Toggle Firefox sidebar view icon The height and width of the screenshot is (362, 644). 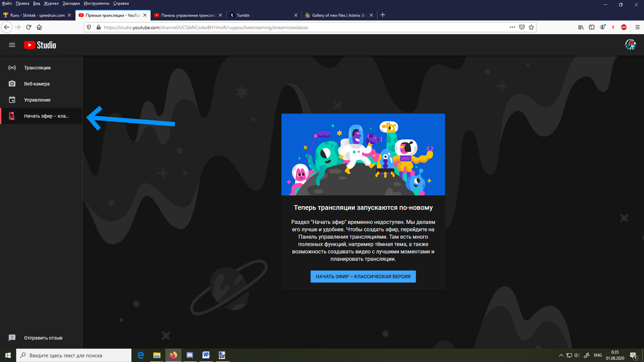pos(592,27)
